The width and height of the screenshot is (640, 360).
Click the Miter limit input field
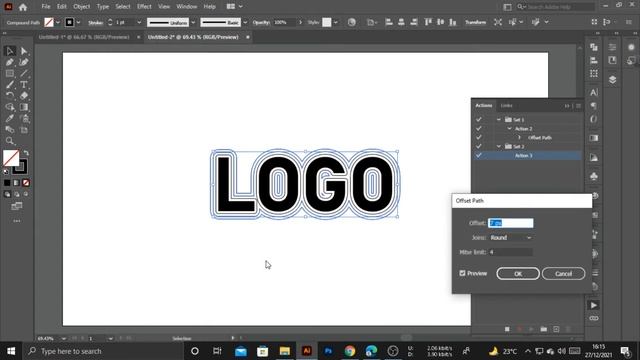pyautogui.click(x=511, y=252)
